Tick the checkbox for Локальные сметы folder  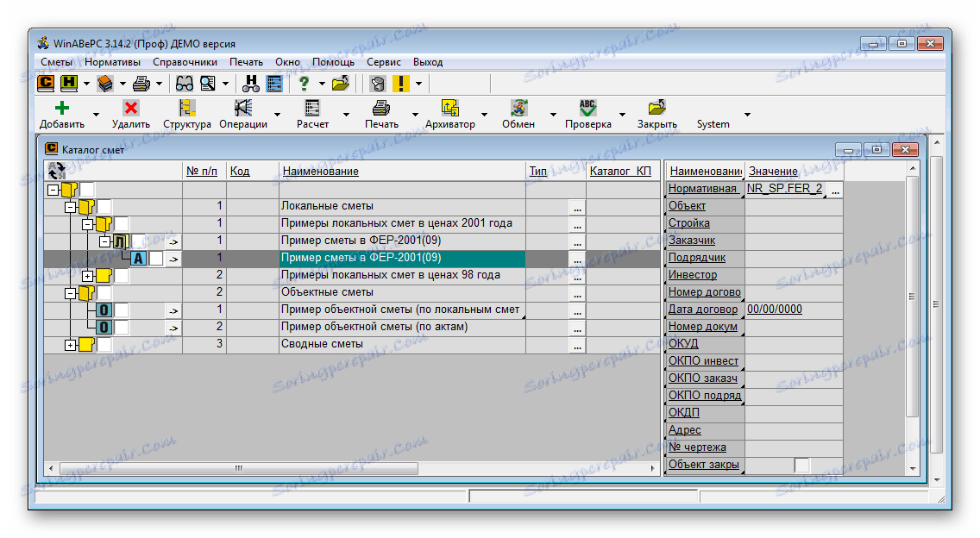104,206
